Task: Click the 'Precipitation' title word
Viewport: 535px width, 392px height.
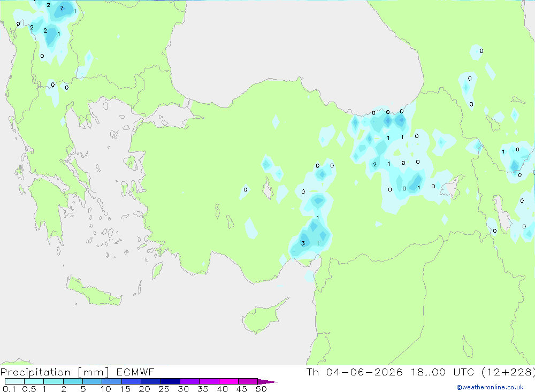Action: point(35,372)
